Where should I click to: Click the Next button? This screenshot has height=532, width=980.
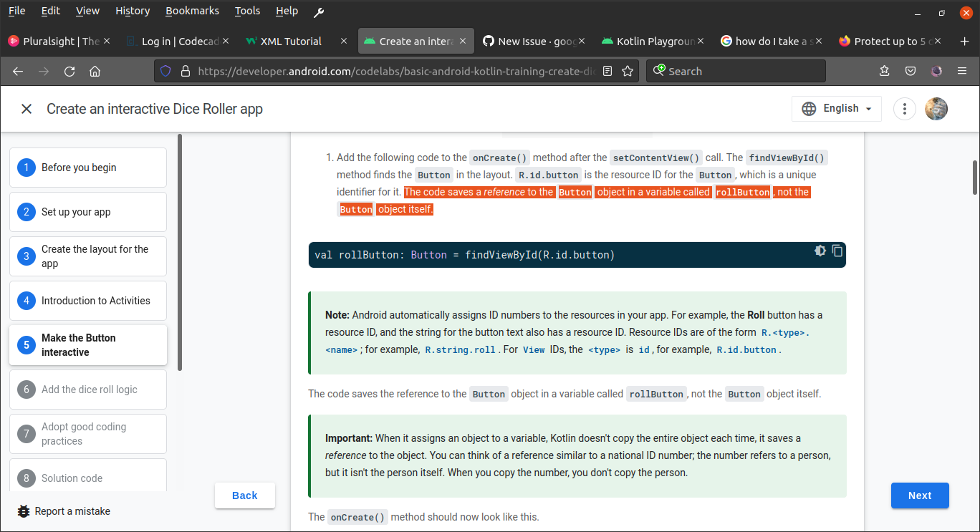pyautogui.click(x=920, y=495)
